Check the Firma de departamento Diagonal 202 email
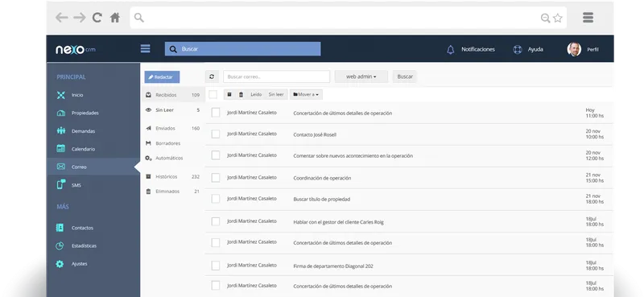 [x=216, y=266]
